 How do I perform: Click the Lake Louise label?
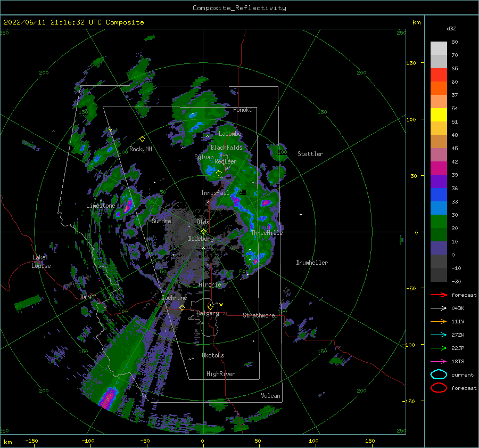(x=41, y=262)
